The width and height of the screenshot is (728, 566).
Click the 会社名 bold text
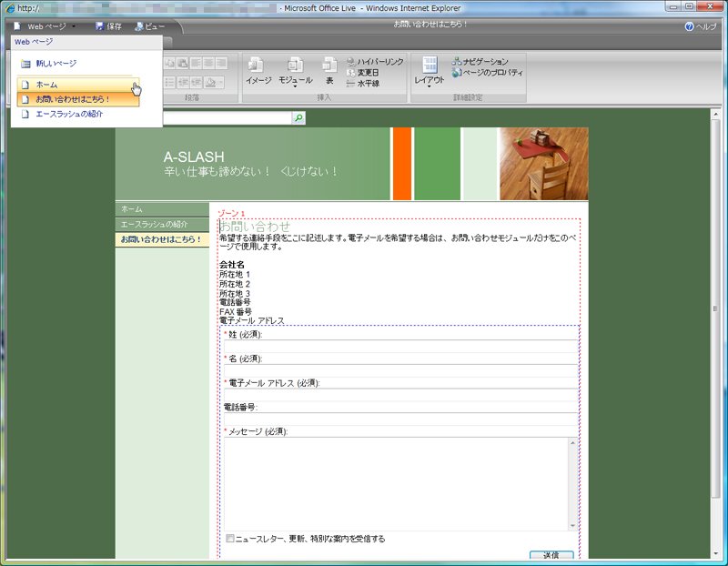point(232,265)
